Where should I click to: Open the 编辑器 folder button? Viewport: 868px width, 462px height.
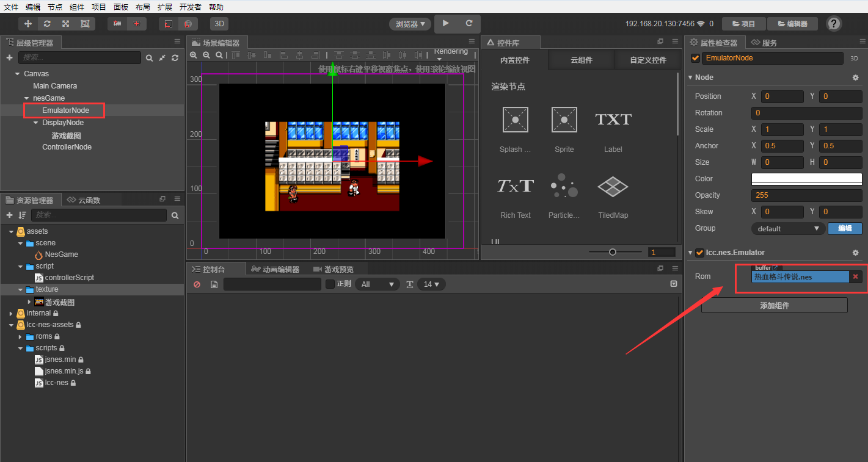pyautogui.click(x=792, y=24)
